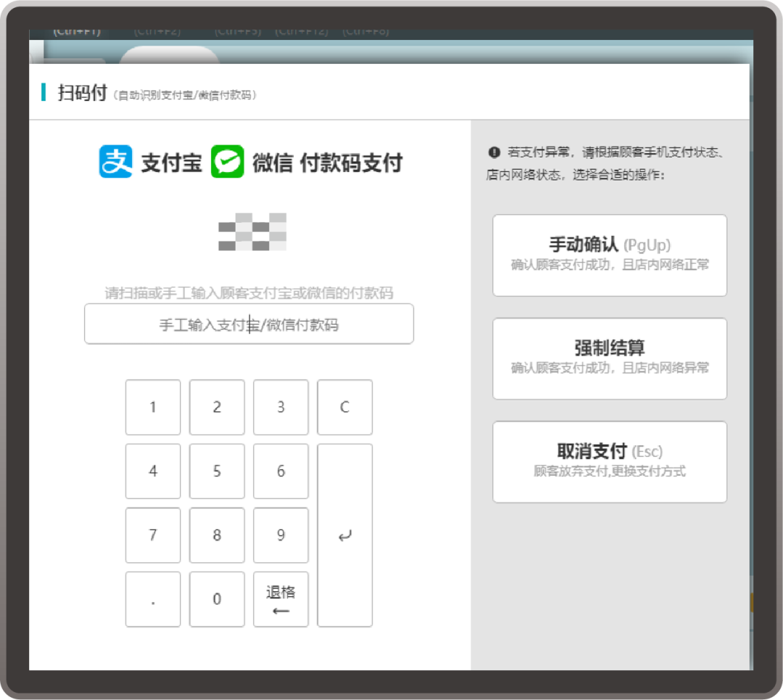Tap keypad digit 3
Viewport: 783px width, 700px height.
tap(281, 407)
